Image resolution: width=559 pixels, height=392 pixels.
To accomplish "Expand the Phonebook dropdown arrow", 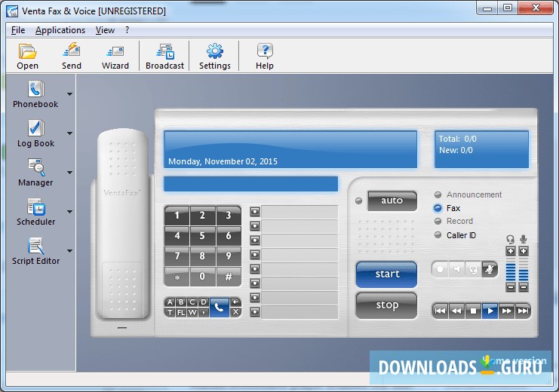I will 70,94.
